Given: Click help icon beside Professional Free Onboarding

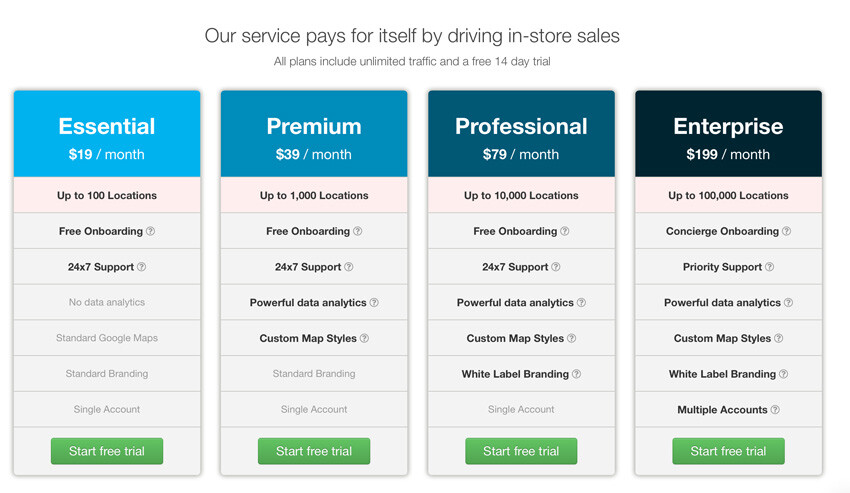Looking at the screenshot, I should (x=565, y=231).
